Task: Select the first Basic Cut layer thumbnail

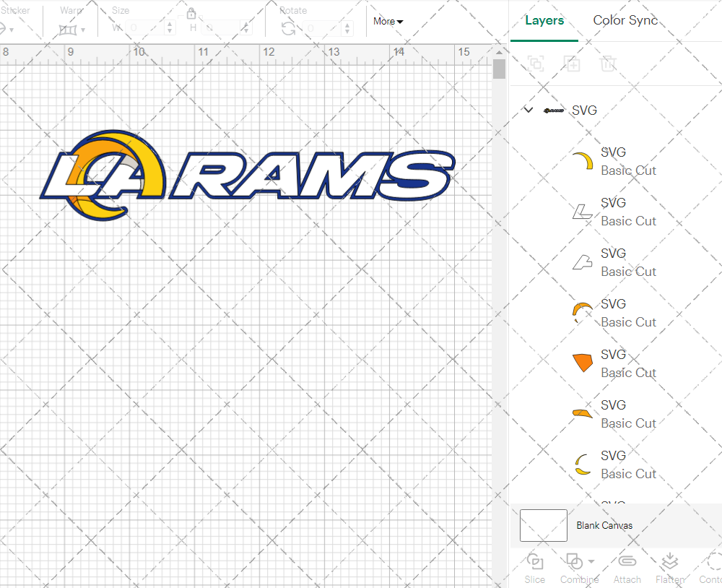Action: pyautogui.click(x=582, y=160)
